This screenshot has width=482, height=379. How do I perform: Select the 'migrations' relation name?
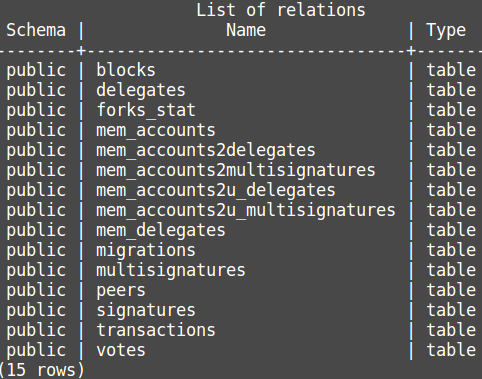click(x=146, y=250)
